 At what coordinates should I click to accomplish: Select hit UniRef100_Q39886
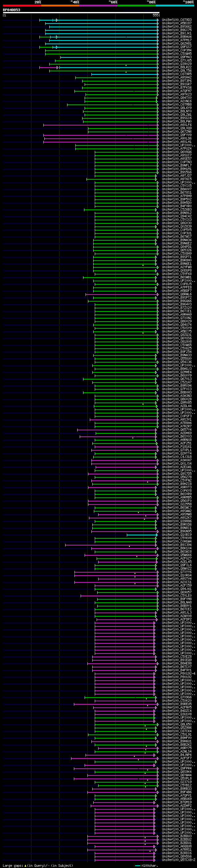[x=176, y=521]
